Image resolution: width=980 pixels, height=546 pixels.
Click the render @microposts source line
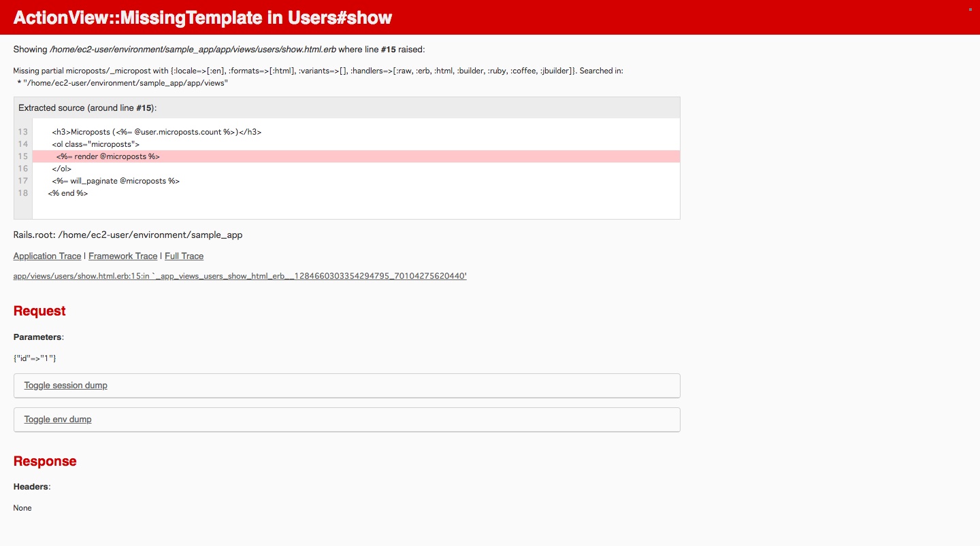tap(105, 156)
